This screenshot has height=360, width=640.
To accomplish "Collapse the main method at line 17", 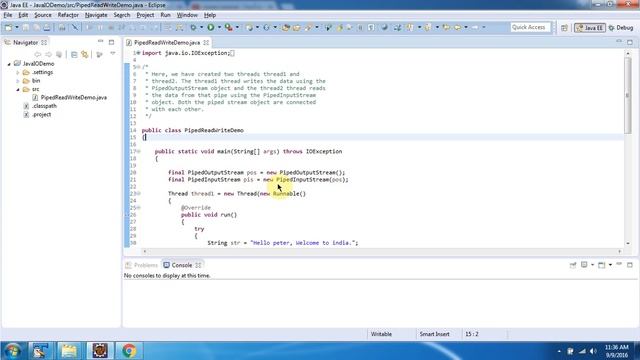I will [139, 151].
